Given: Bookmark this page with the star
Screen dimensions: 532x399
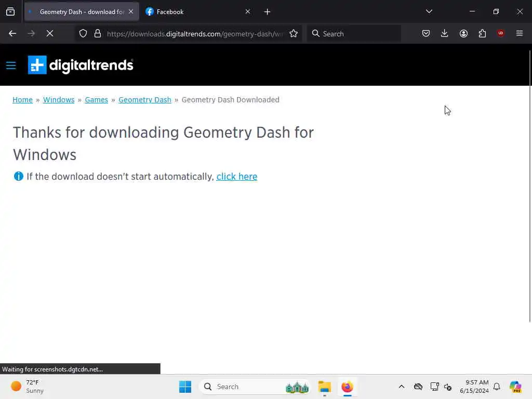Looking at the screenshot, I should click(294, 34).
